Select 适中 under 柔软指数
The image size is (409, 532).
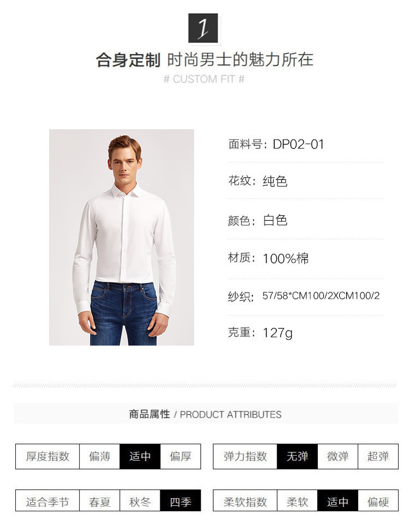338,500
